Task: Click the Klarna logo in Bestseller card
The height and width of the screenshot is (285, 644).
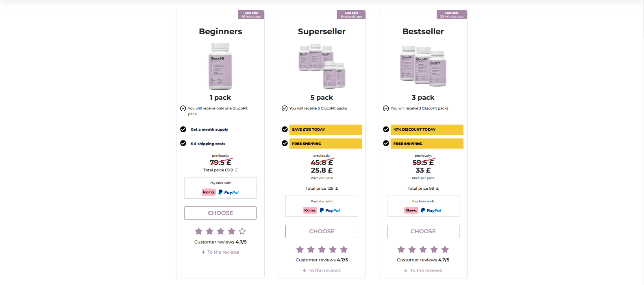Action: [411, 210]
